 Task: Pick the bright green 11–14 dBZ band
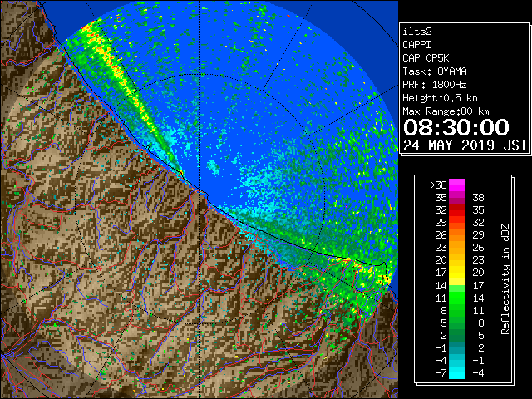pos(457,298)
